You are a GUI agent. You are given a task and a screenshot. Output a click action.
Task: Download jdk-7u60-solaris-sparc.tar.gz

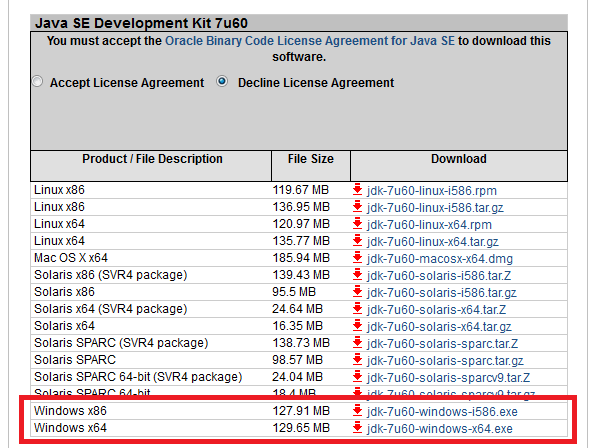445,361
